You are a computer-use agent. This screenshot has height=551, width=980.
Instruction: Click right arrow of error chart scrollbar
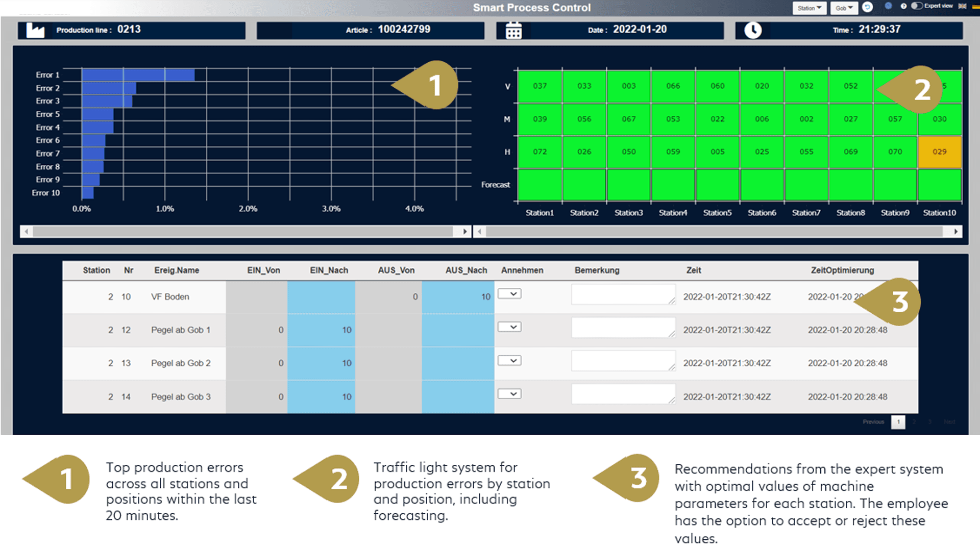[x=464, y=232]
